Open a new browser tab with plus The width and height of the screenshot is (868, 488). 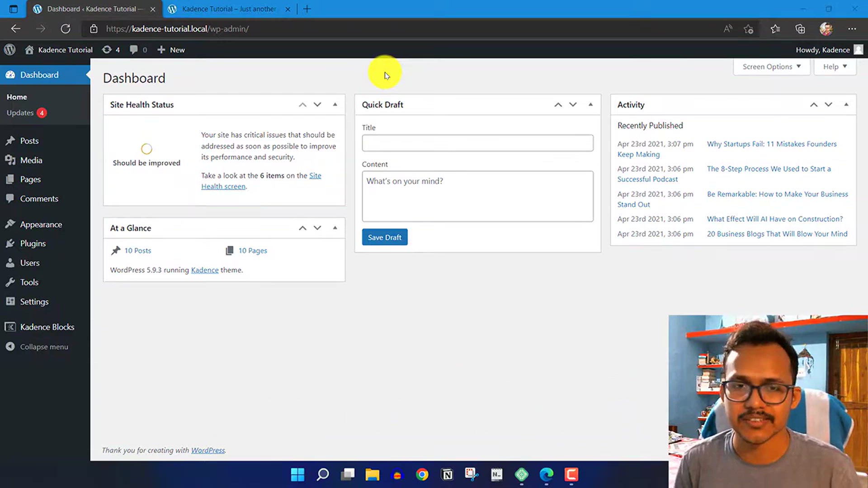[x=307, y=9]
